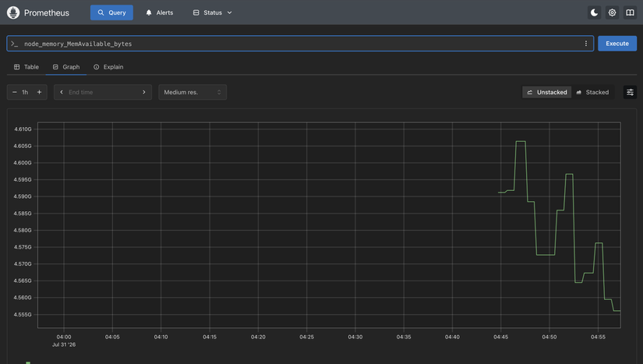The image size is (643, 364).
Task: Click the query expression input field
Action: click(300, 44)
